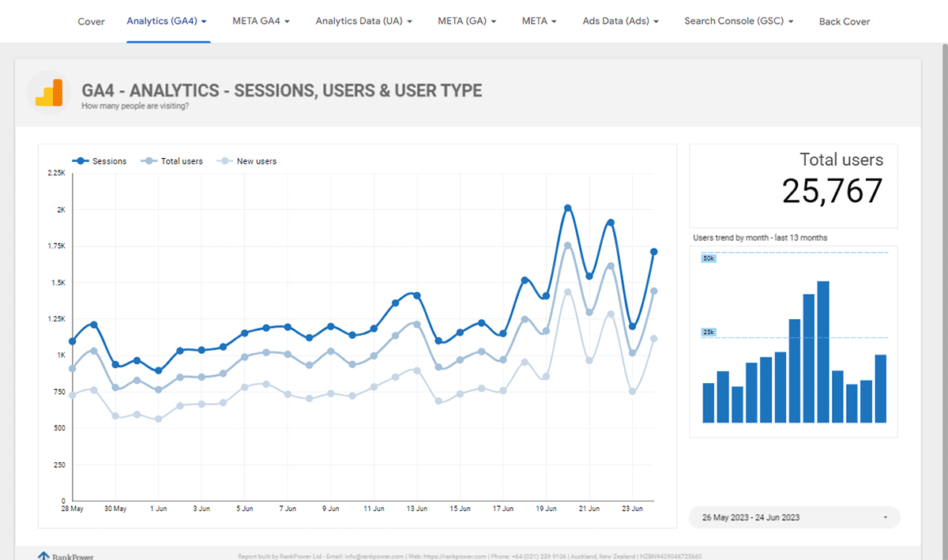The height and width of the screenshot is (560, 948).
Task: Open the Ads Data (Ads) menu
Action: (621, 21)
